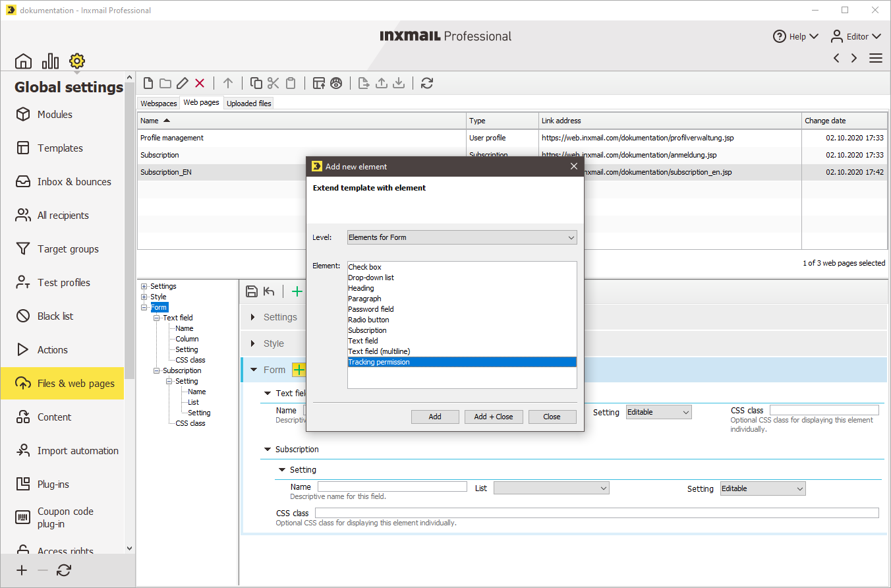Refresh the web pages list in toolbar

point(427,83)
